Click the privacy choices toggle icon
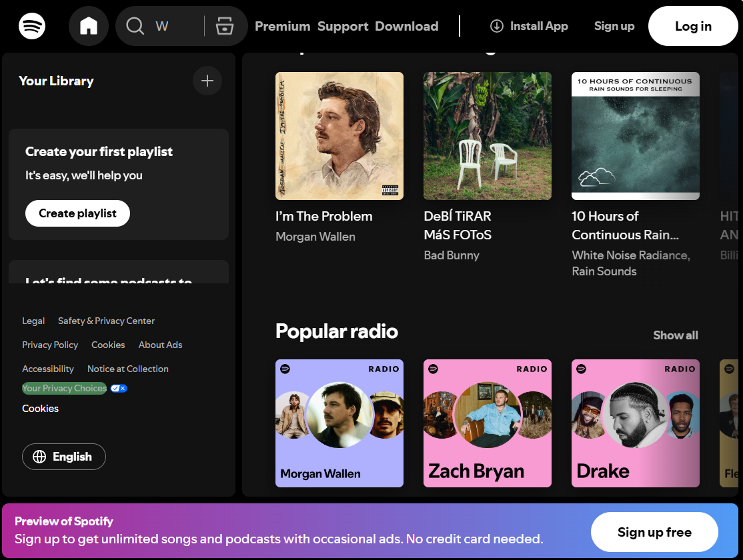The width and height of the screenshot is (743, 560). (119, 388)
